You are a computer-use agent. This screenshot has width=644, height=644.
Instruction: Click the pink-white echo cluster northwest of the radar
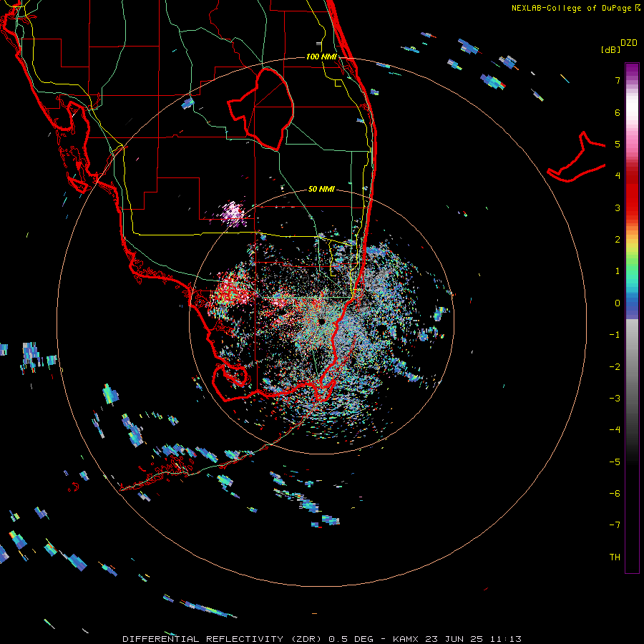[233, 213]
